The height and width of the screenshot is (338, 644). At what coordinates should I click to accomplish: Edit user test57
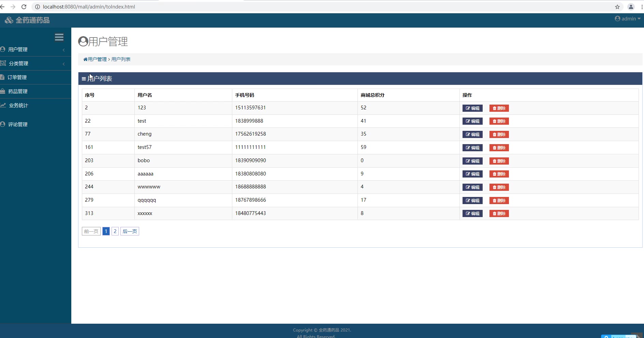tap(472, 148)
